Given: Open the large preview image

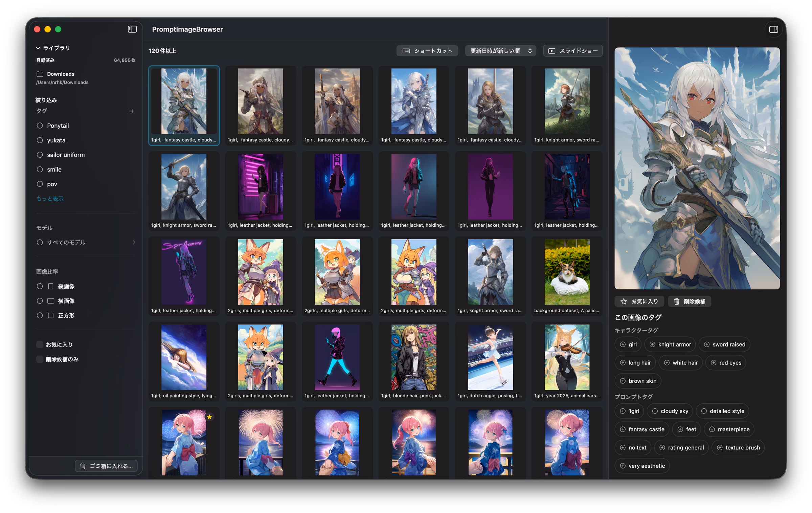Looking at the screenshot, I should [x=697, y=168].
